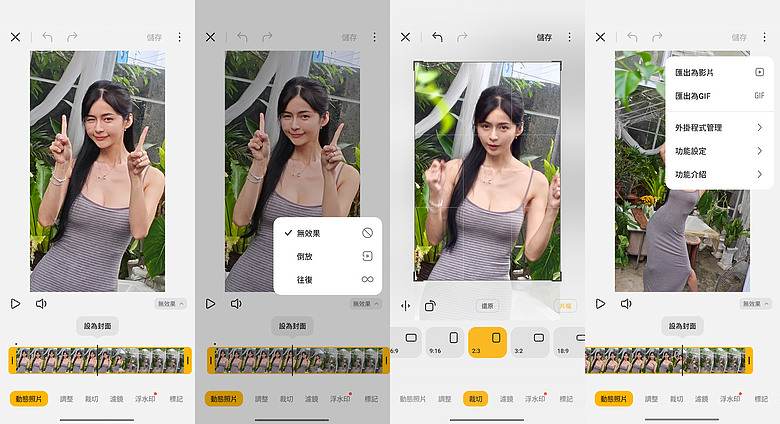Tap 設為封面 in the first screen
780x424 pixels.
(x=97, y=326)
